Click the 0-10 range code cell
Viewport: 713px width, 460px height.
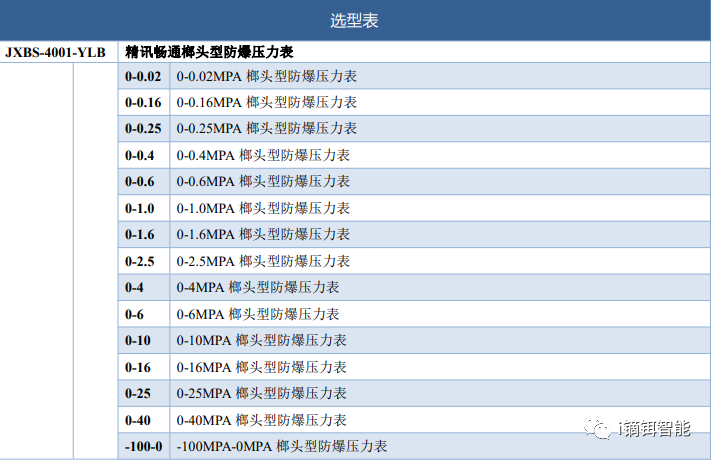138,340
